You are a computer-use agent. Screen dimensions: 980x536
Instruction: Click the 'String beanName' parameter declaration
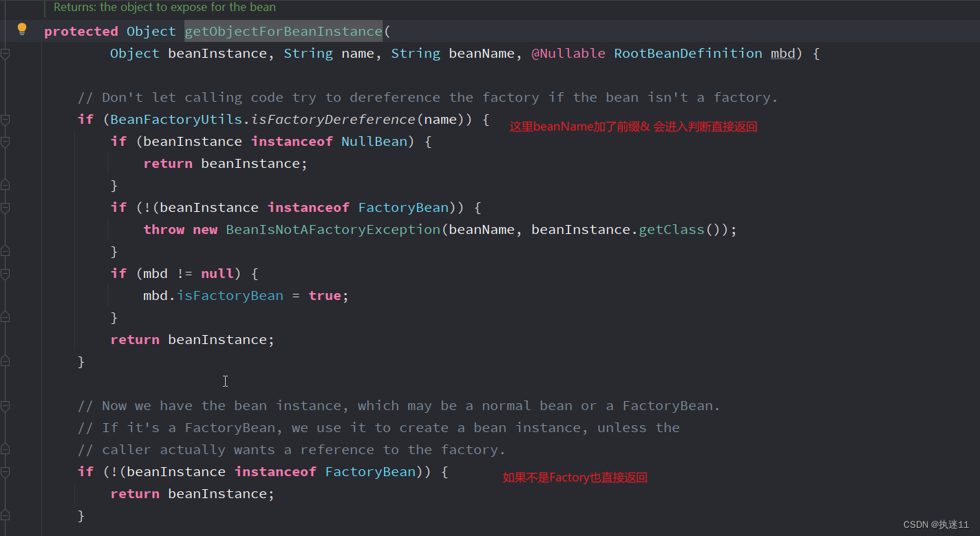453,54
